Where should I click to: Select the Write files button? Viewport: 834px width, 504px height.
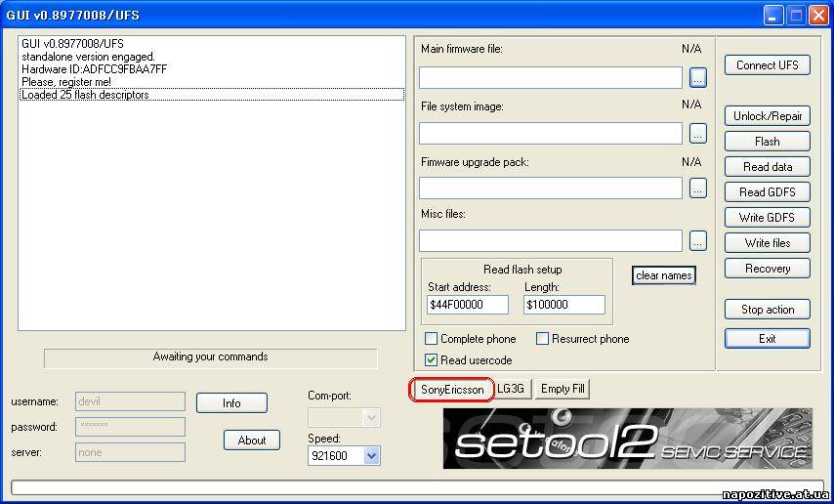click(767, 242)
